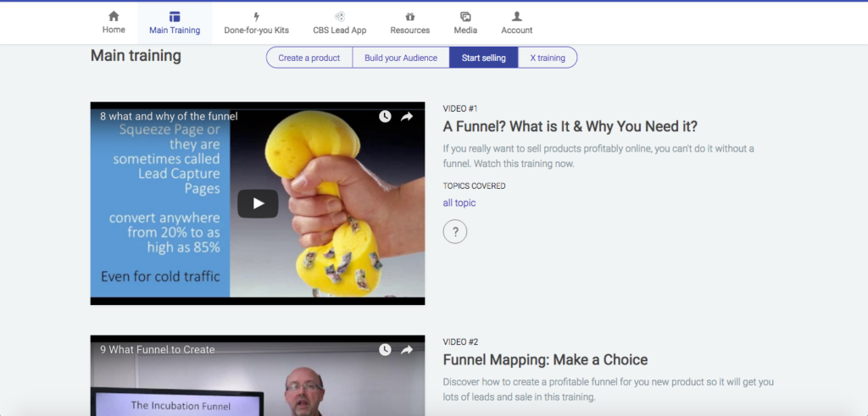Select the Start selling tab
Screen dimensions: 868x416
click(484, 58)
